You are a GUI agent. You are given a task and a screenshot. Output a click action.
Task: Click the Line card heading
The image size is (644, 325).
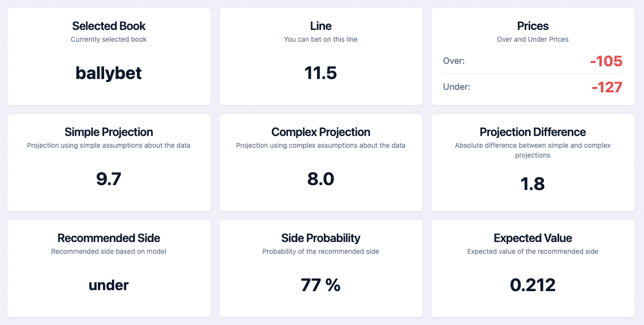click(x=321, y=26)
